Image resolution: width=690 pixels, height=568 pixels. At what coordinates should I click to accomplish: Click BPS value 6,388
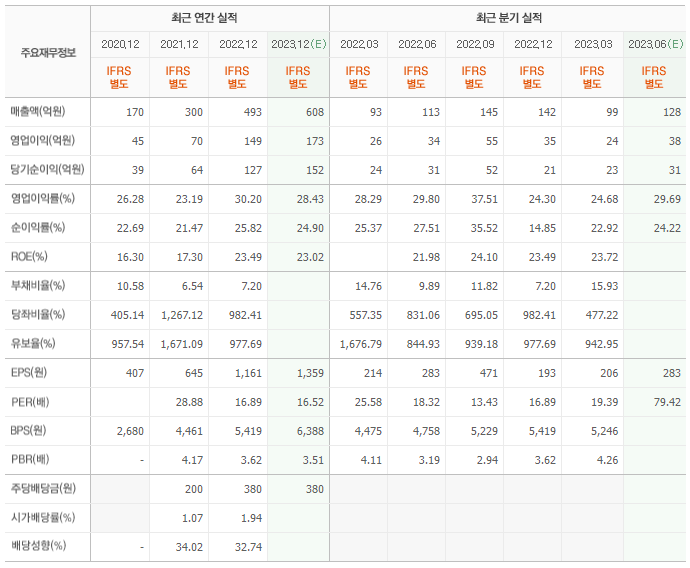(x=310, y=432)
